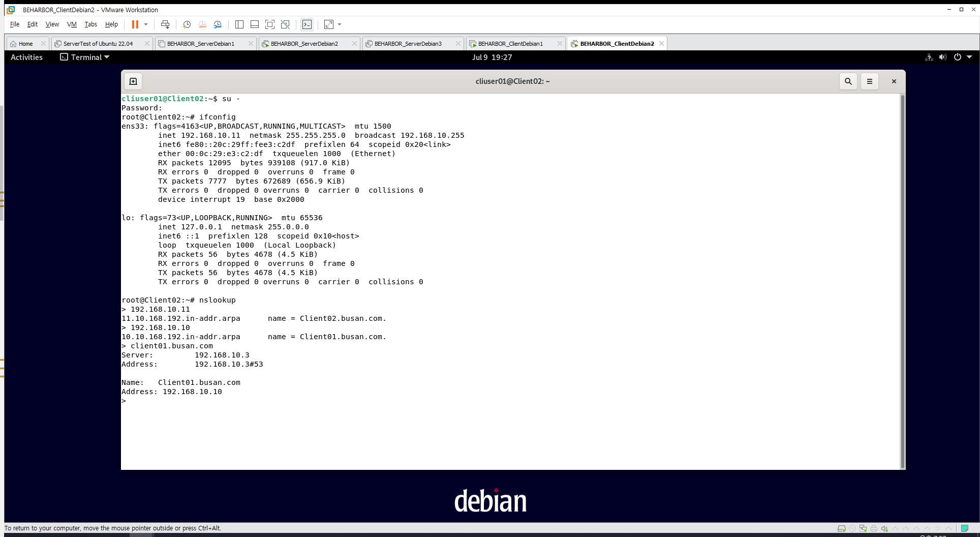980x537 pixels.
Task: Close the BEHARBOR_ServerDebian3 tab
Action: [x=458, y=44]
